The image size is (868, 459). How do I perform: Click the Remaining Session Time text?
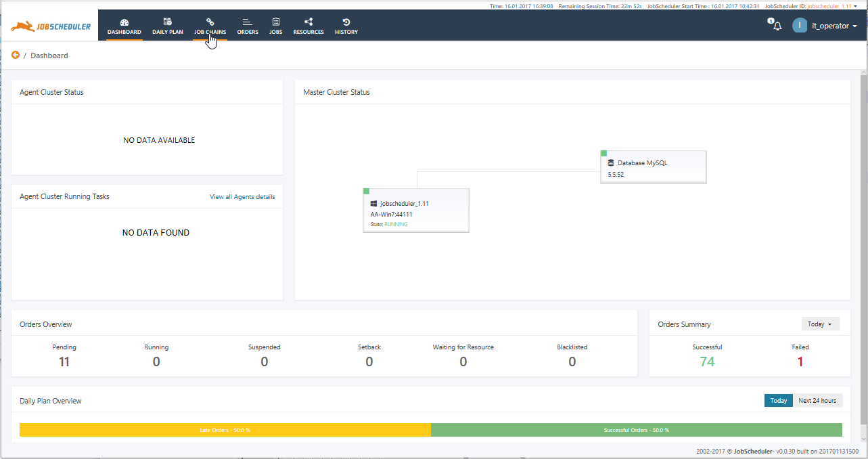pos(601,6)
